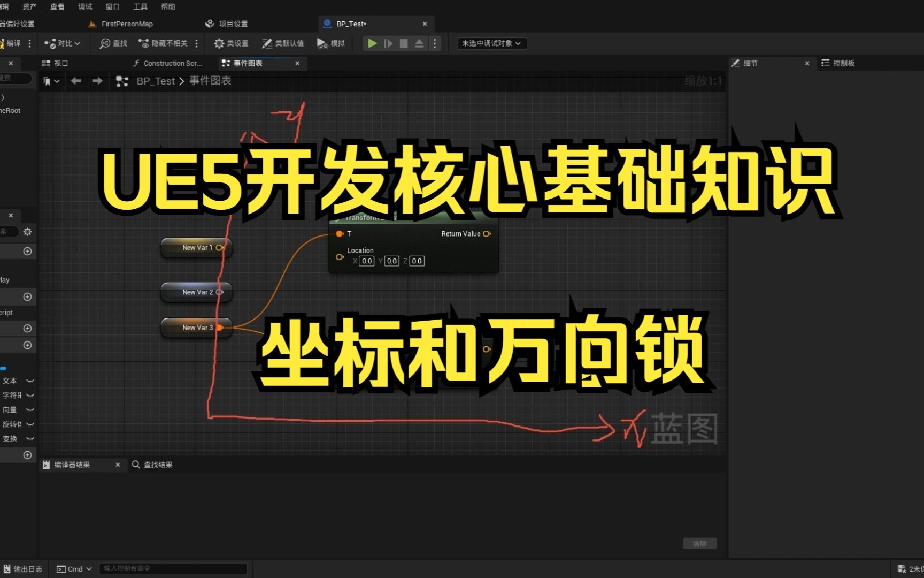The height and width of the screenshot is (578, 924).
Task: Click the Compile (编译) button
Action: coord(11,43)
